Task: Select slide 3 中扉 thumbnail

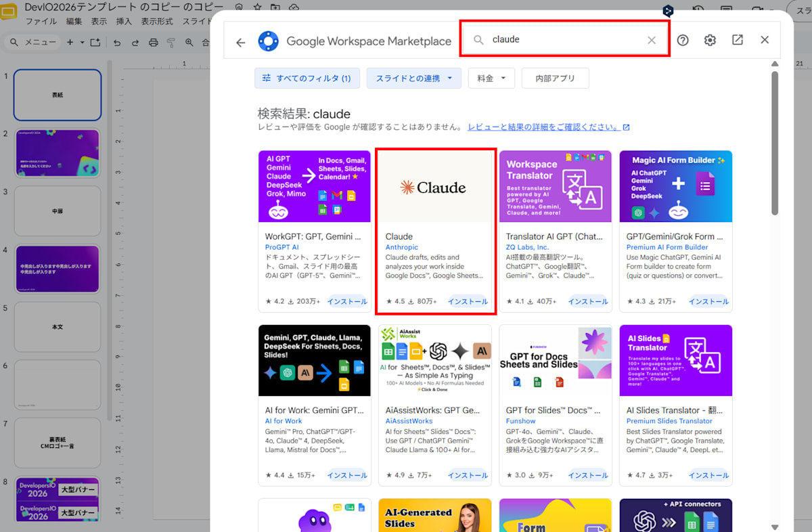Action: (x=58, y=210)
